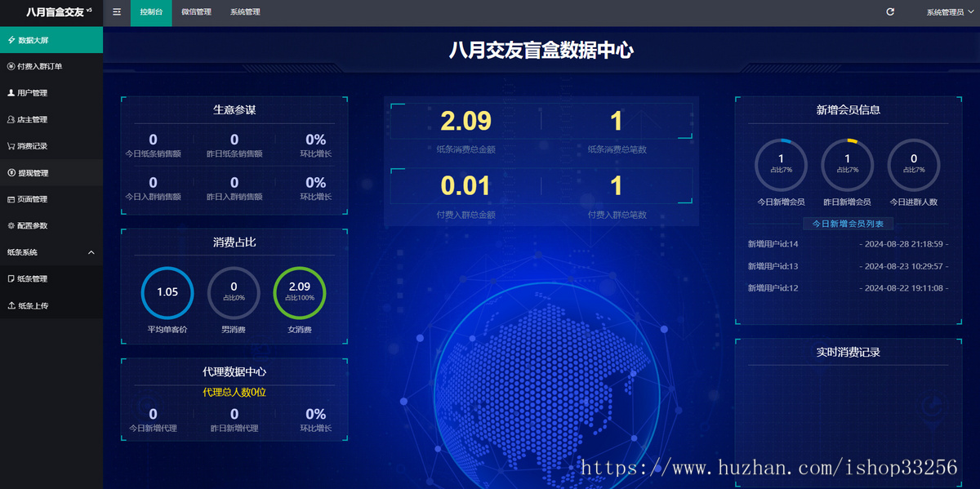Click the 昨日新增会员 ring gauge
This screenshot has height=489, width=980.
[x=847, y=164]
